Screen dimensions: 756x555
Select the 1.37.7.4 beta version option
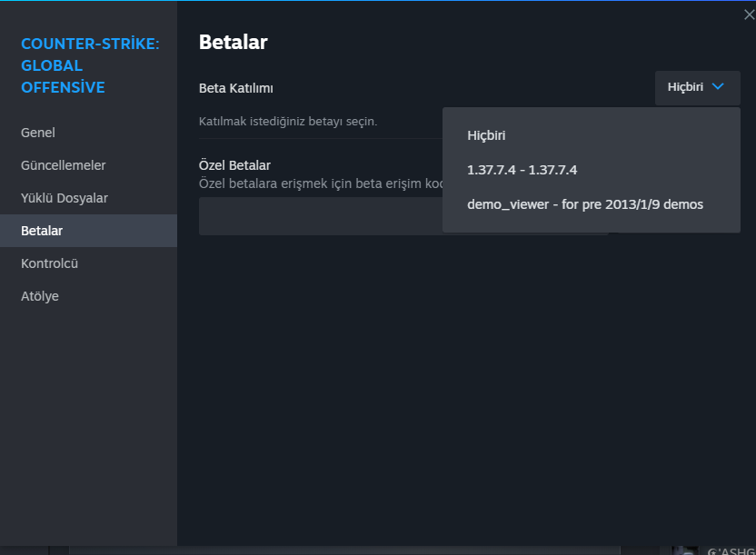pos(522,170)
